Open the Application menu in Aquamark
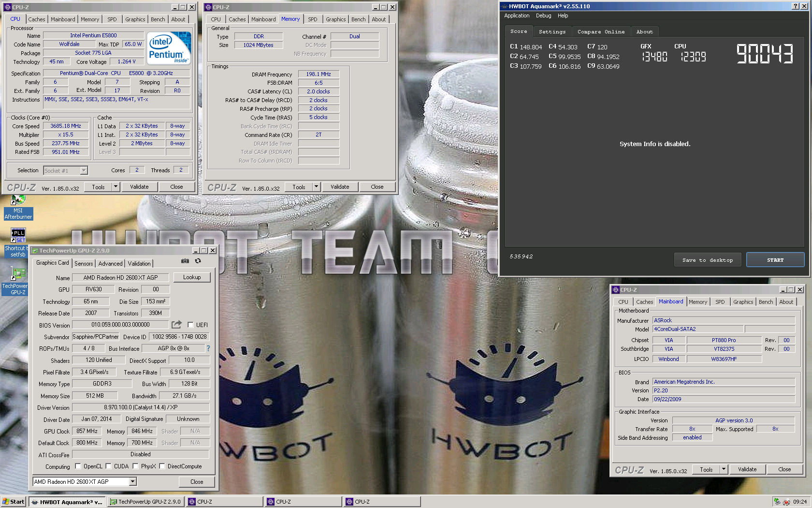This screenshot has height=508, width=812. [x=517, y=15]
